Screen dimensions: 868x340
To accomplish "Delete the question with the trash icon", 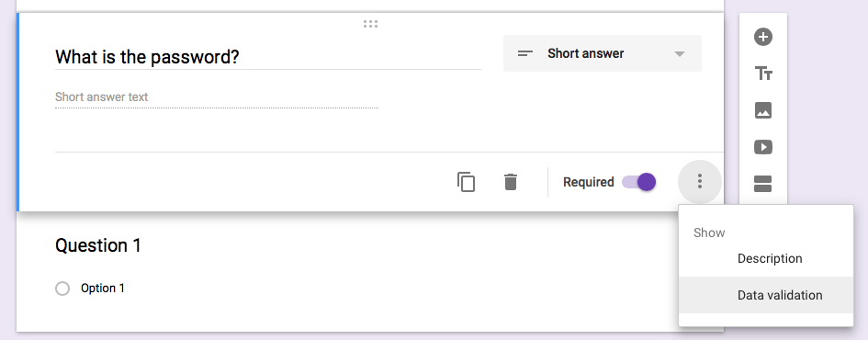I will (x=511, y=182).
